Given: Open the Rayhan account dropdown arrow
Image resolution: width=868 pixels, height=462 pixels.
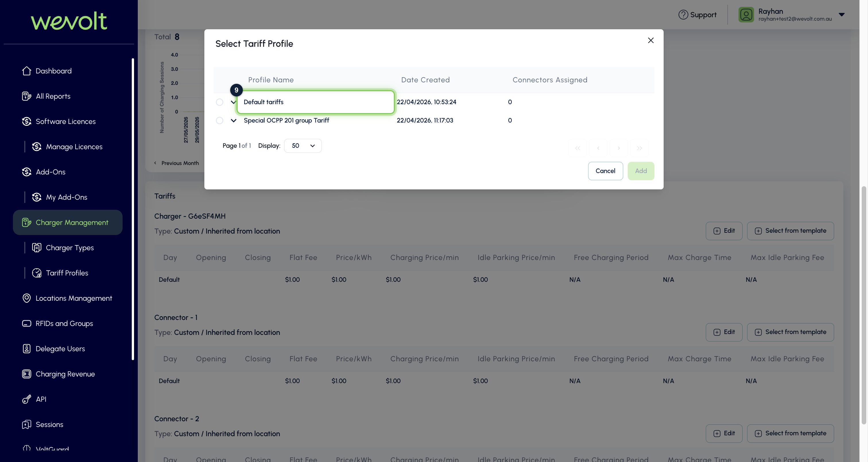Looking at the screenshot, I should 841,14.
